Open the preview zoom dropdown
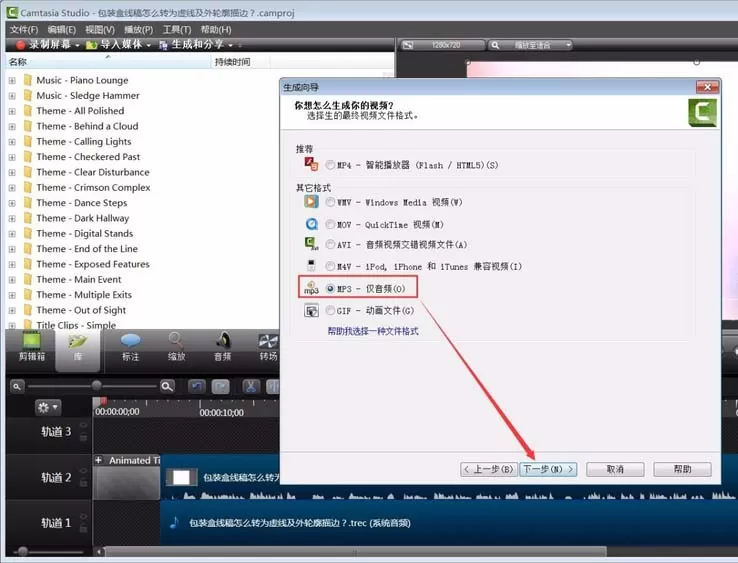The height and width of the screenshot is (563, 738). (569, 45)
